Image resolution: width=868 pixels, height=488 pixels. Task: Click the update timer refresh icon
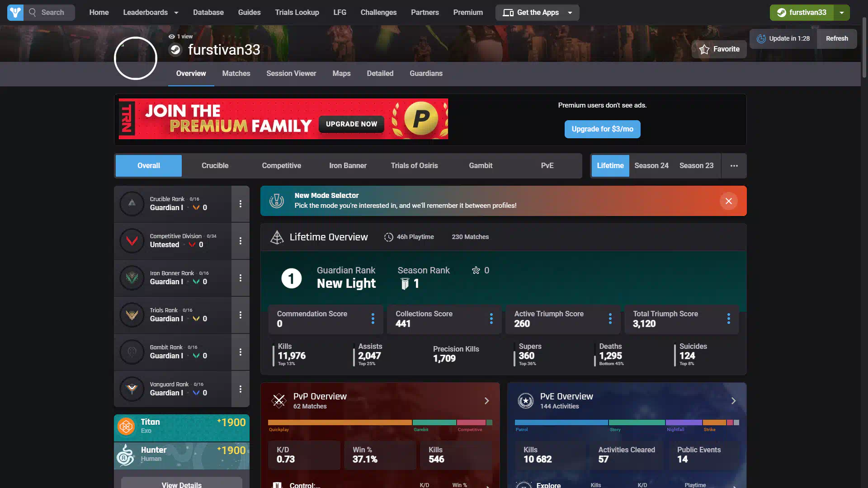761,39
